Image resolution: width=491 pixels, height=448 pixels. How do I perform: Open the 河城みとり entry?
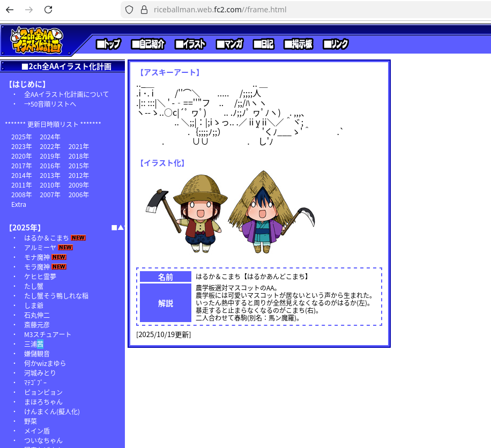pyautogui.click(x=40, y=373)
